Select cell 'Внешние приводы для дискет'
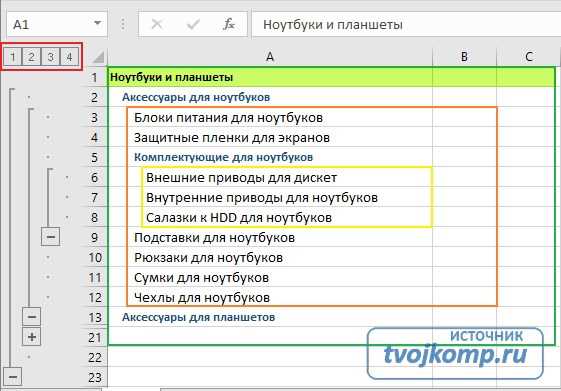Image resolution: width=561 pixels, height=391 pixels. click(x=270, y=177)
